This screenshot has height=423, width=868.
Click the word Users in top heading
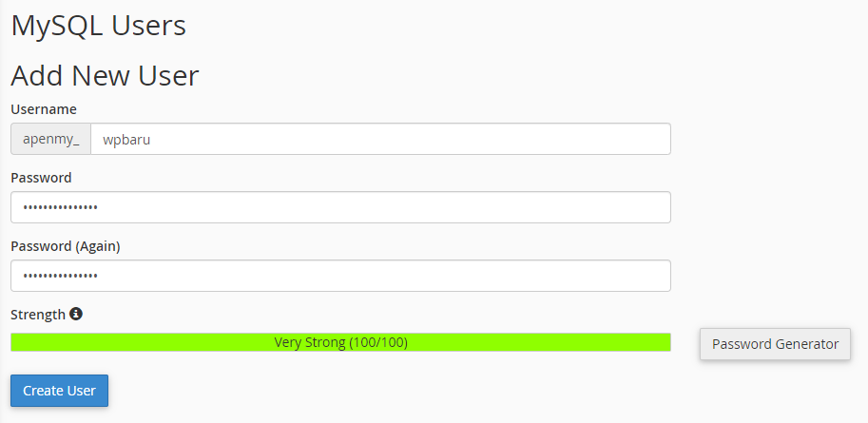point(148,26)
